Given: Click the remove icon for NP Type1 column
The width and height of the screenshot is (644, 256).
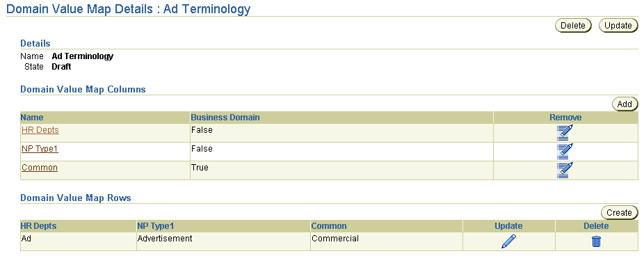Looking at the screenshot, I should tap(565, 152).
